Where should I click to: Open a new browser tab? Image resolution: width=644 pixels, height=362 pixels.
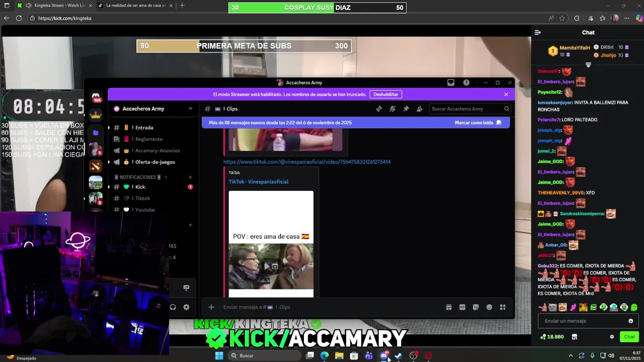click(182, 6)
